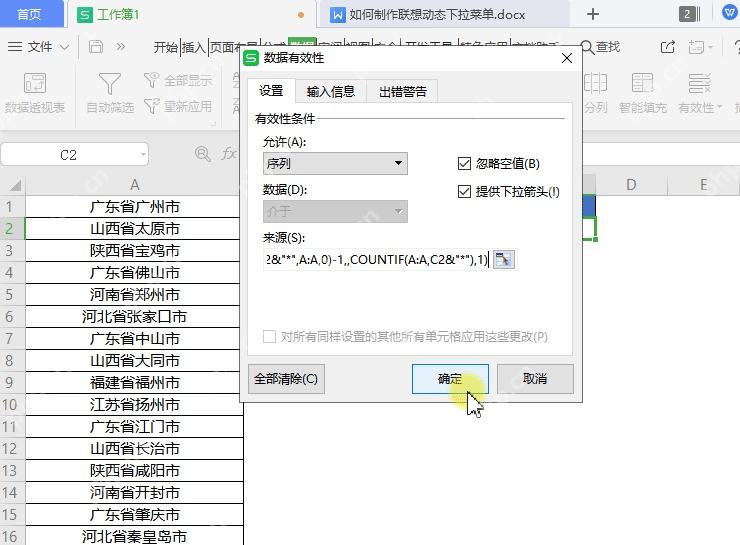Click the range selector icon beside source field

[x=503, y=260]
